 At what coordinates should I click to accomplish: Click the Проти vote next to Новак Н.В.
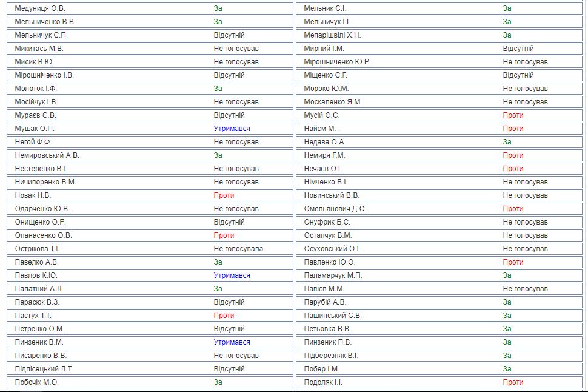point(224,195)
